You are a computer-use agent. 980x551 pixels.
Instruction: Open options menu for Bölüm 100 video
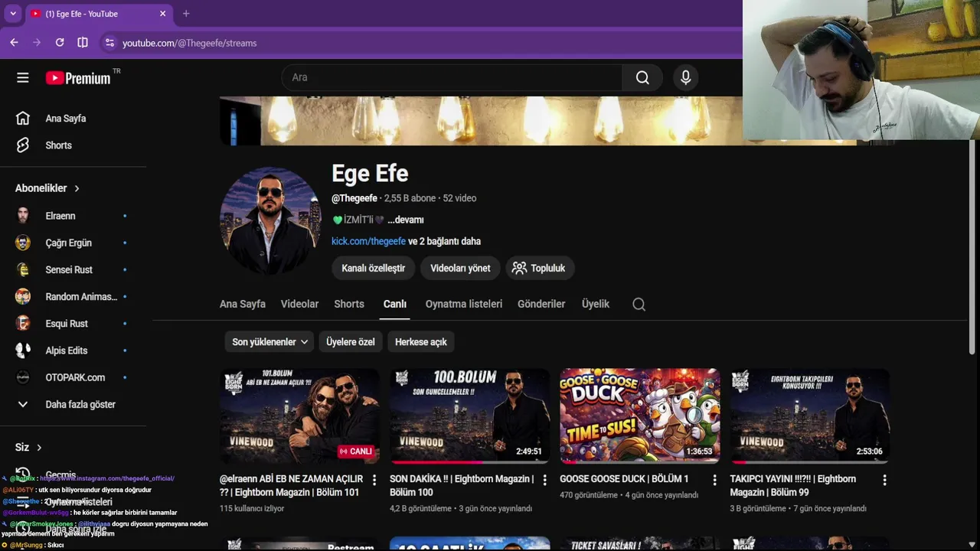tap(544, 480)
